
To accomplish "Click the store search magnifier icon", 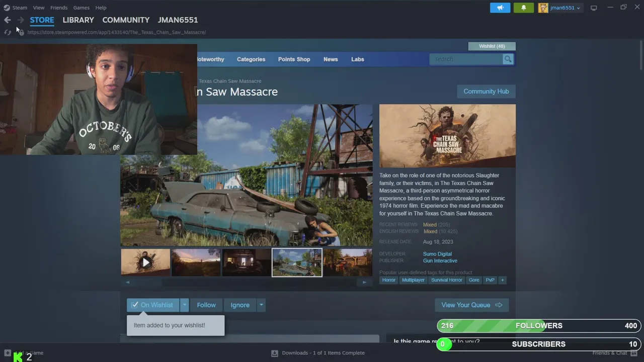I will tap(508, 59).
